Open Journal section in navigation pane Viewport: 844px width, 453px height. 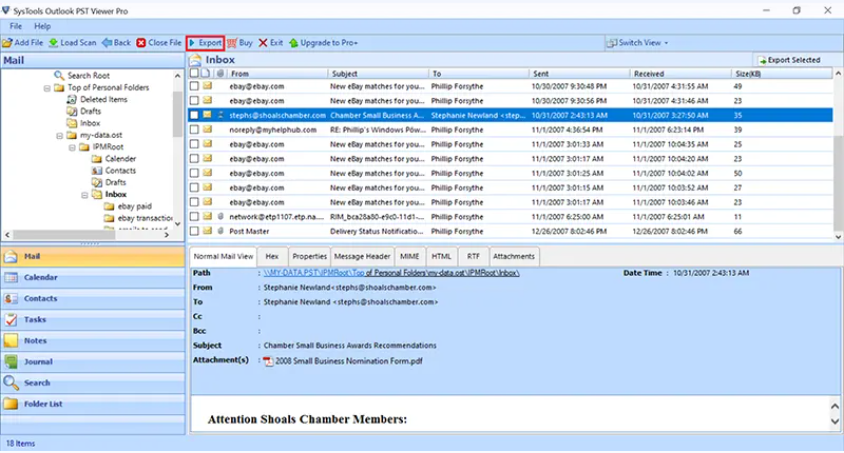click(x=93, y=362)
